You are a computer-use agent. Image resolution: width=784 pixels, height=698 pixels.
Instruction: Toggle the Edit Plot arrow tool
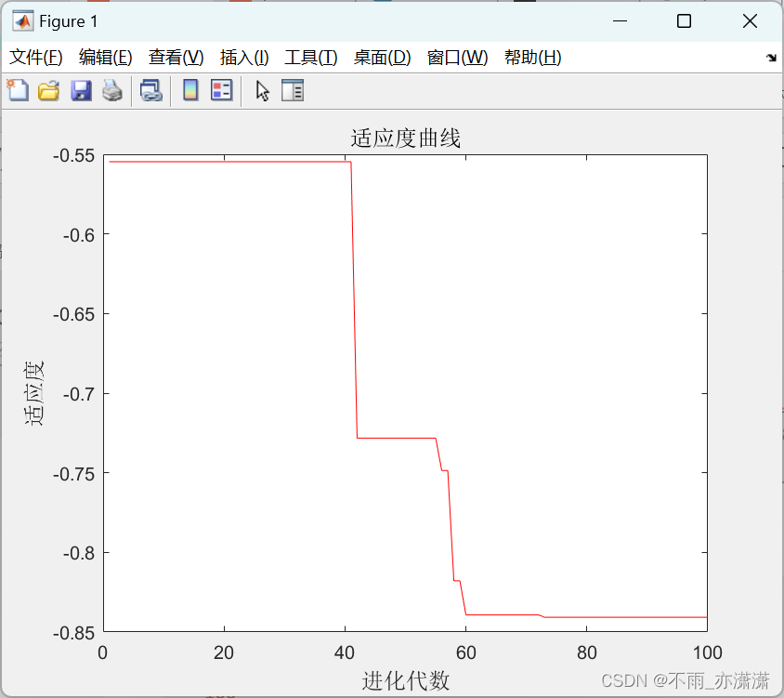(263, 91)
